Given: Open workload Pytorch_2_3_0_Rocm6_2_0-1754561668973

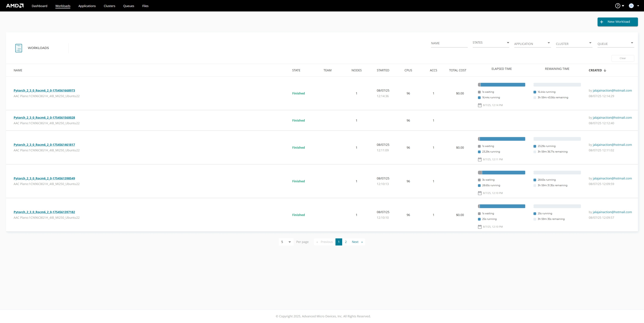Looking at the screenshot, I should 44,91.
